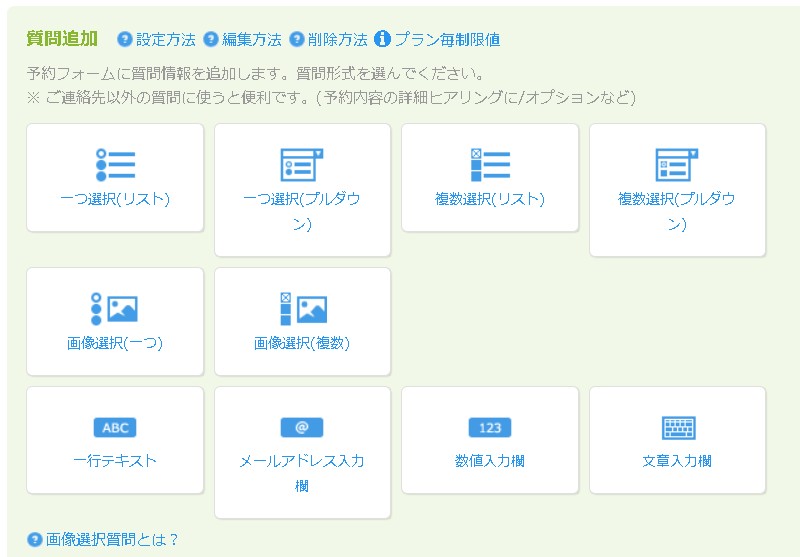Click the keyboard text area icon
Image resolution: width=800 pixels, height=557 pixels.
coord(677,428)
